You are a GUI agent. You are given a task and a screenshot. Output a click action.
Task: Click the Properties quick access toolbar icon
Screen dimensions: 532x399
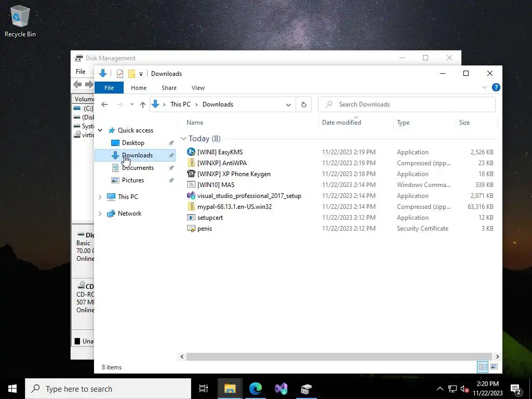(120, 74)
